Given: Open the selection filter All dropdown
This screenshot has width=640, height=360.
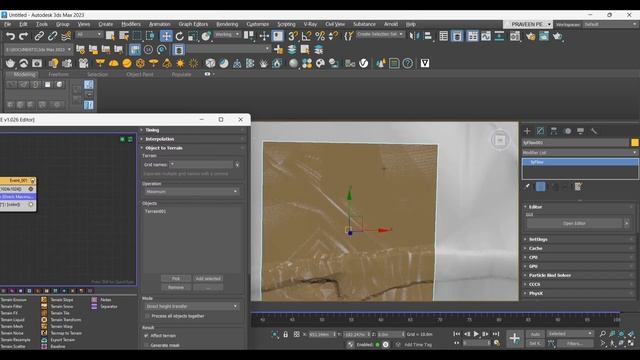Looking at the screenshot, I should tap(89, 35).
